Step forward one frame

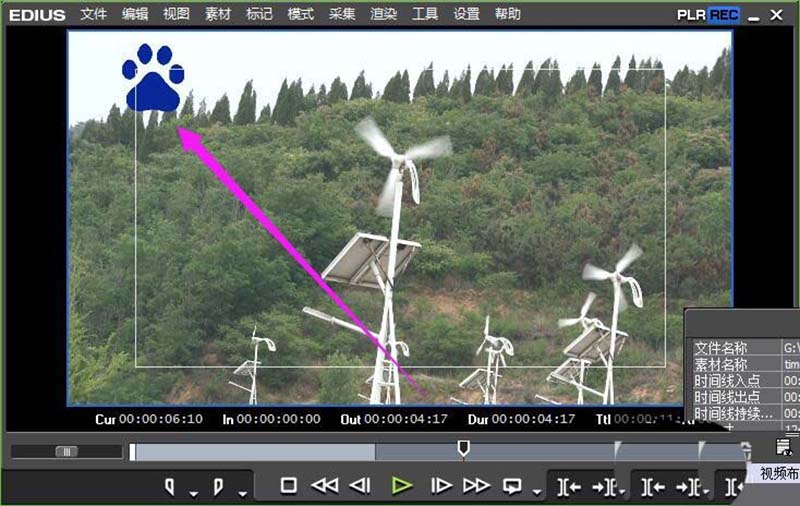click(441, 486)
